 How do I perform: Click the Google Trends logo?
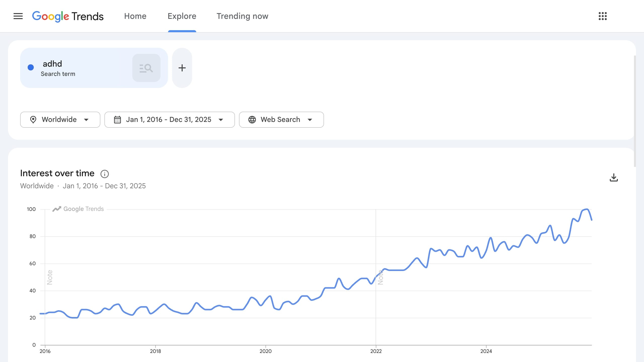point(68,16)
